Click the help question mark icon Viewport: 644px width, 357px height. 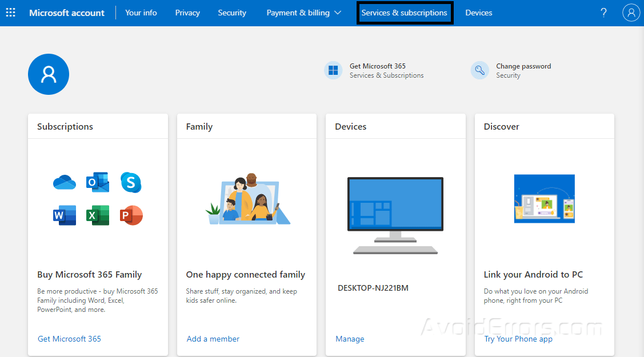603,13
